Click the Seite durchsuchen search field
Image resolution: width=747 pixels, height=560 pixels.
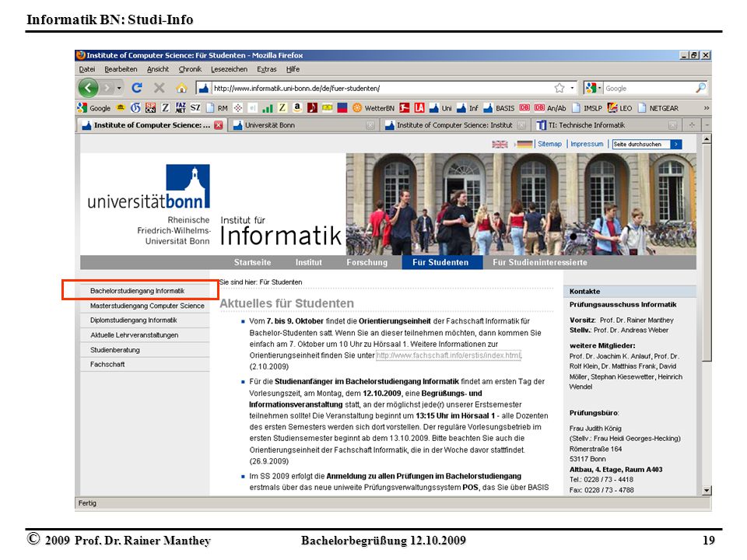(x=641, y=144)
